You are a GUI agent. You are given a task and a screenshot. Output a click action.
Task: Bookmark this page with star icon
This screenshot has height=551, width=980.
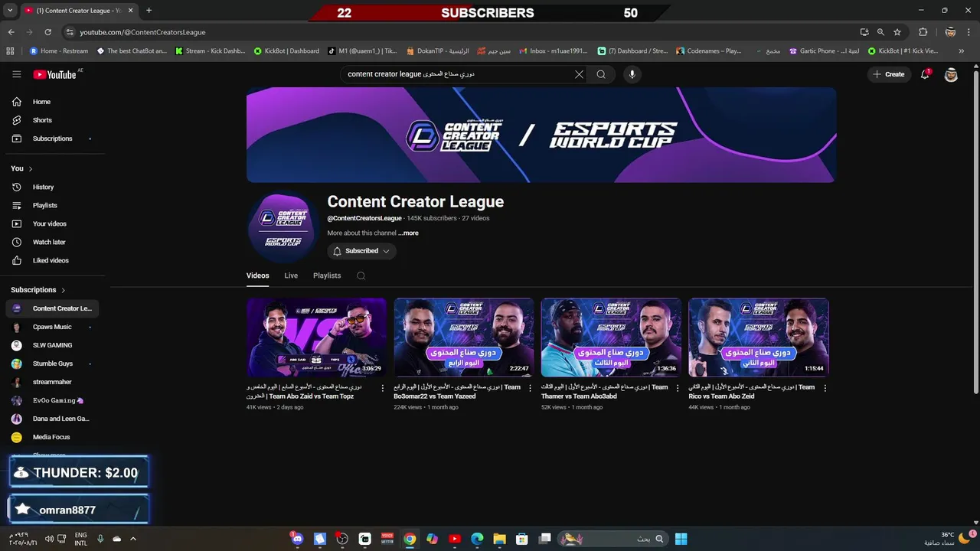(x=897, y=32)
